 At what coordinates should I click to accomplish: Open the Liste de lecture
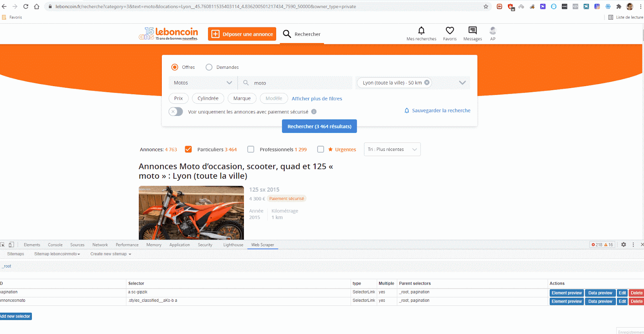625,17
